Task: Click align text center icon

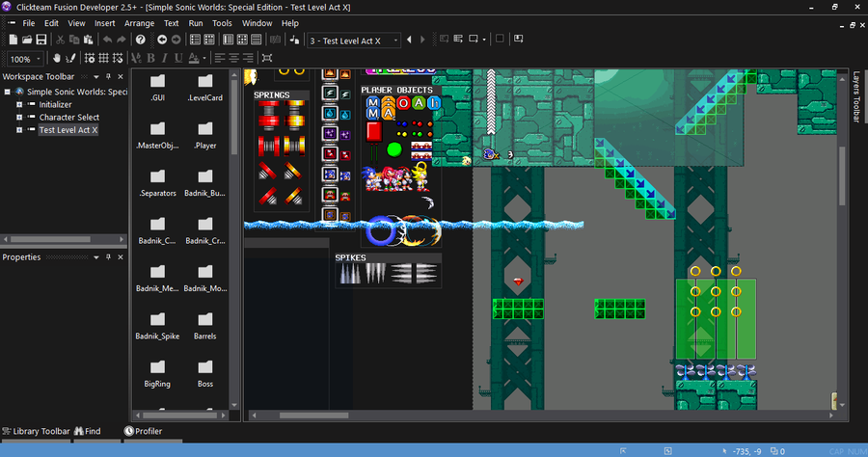Action: 233,58
